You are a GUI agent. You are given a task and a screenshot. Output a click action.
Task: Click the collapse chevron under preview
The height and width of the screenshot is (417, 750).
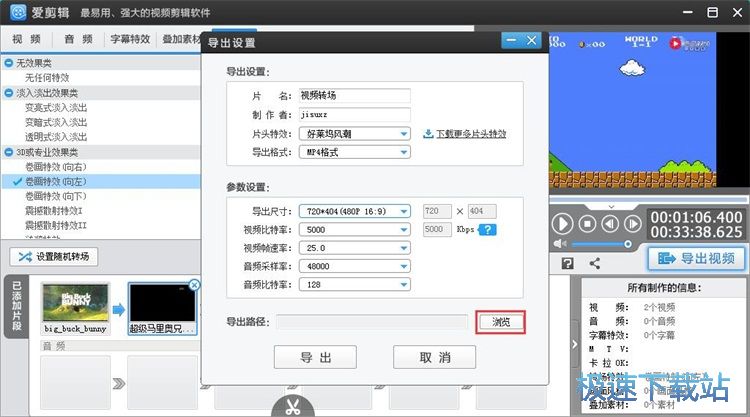[611, 207]
